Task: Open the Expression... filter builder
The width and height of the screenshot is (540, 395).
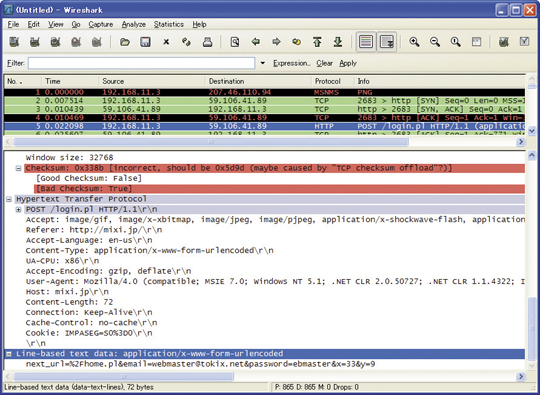Action: pyautogui.click(x=292, y=63)
